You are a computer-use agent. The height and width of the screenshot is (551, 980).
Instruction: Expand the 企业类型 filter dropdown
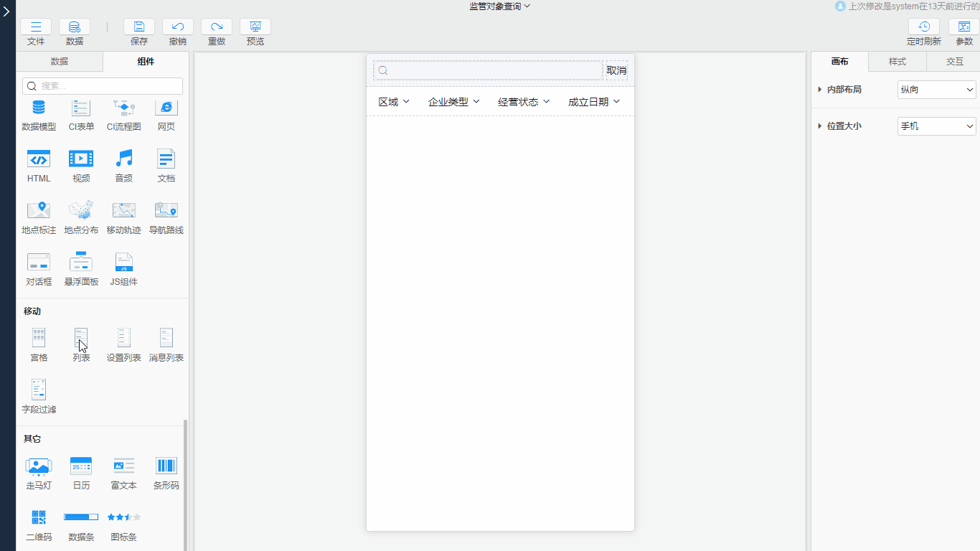453,102
